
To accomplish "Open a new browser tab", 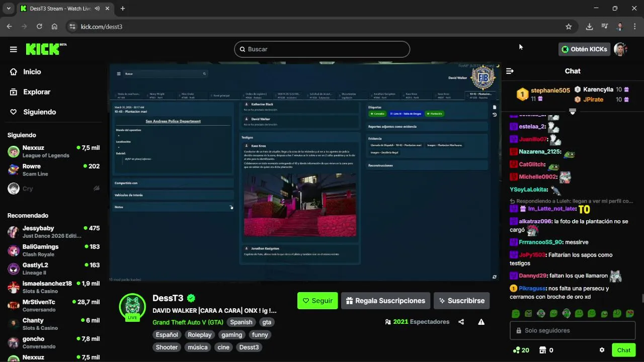I will [x=122, y=9].
